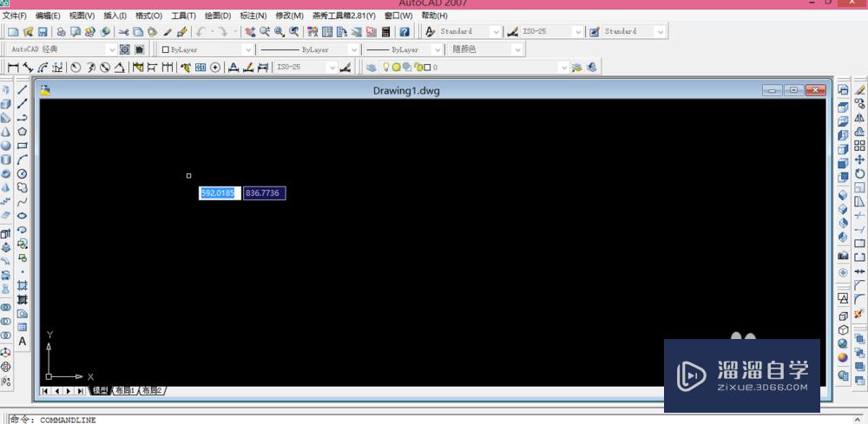Click the Linear dimension tool
Image resolution: width=868 pixels, height=424 pixels.
click(13, 68)
